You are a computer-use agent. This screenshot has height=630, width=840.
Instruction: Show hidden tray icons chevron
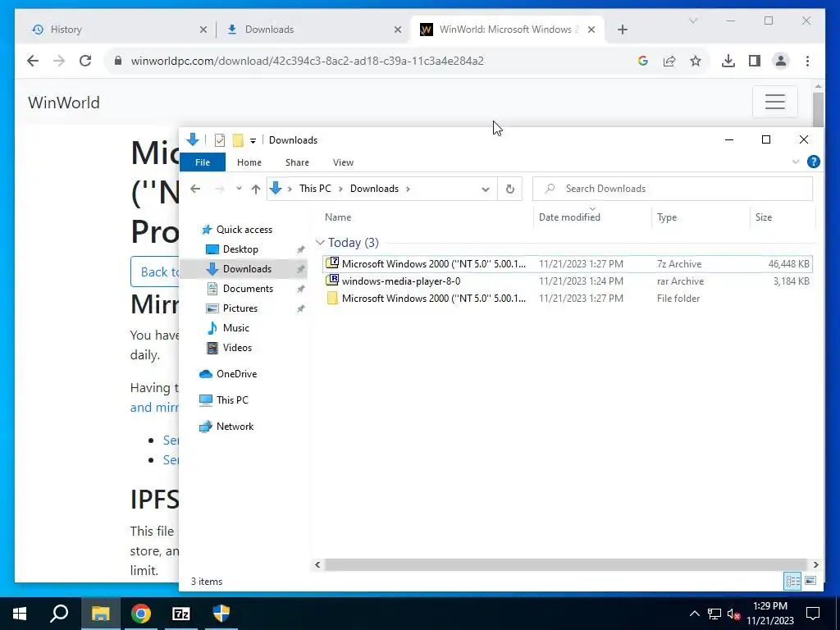(x=694, y=614)
